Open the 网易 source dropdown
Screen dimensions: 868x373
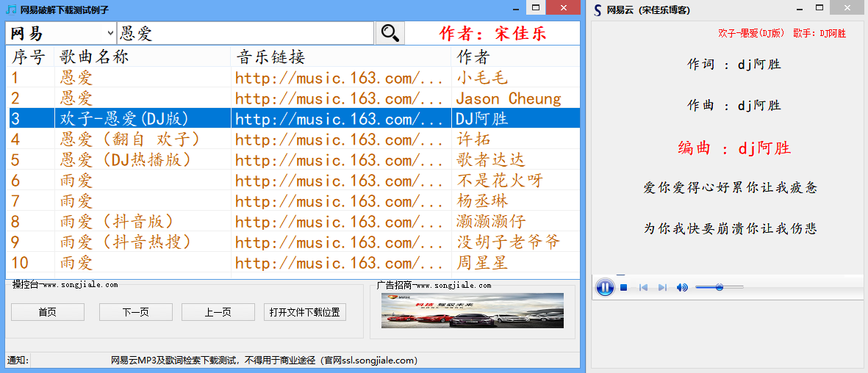tap(110, 33)
